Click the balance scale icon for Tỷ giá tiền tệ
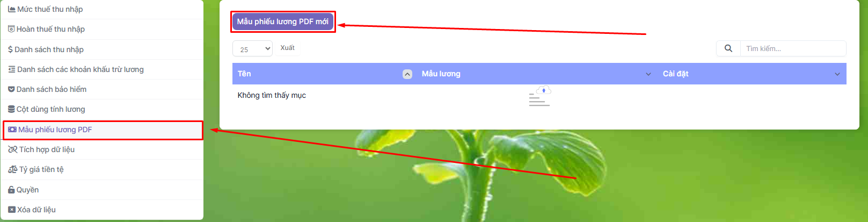This screenshot has height=222, width=868. 13,169
